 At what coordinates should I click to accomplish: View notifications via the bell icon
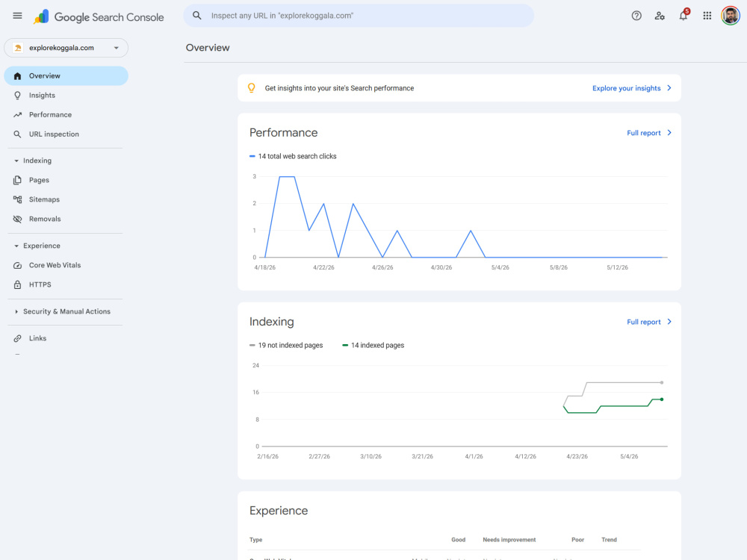(684, 15)
